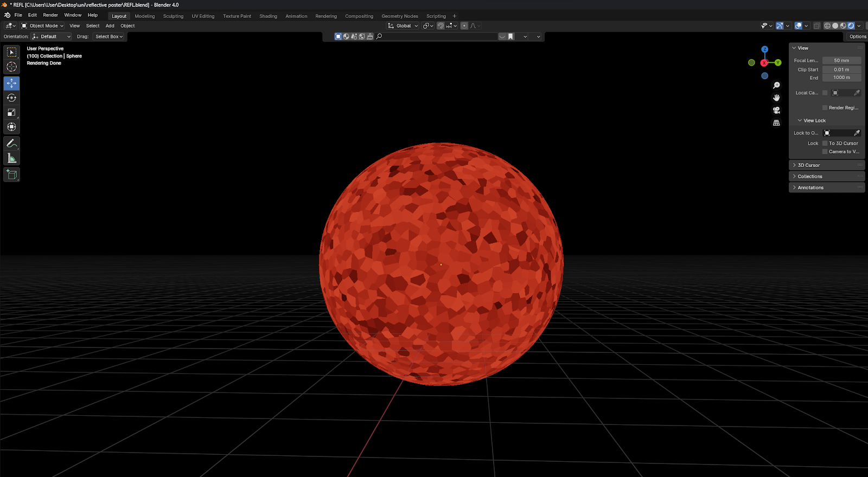
Task: Toggle Show Gizmo button
Action: (780, 26)
